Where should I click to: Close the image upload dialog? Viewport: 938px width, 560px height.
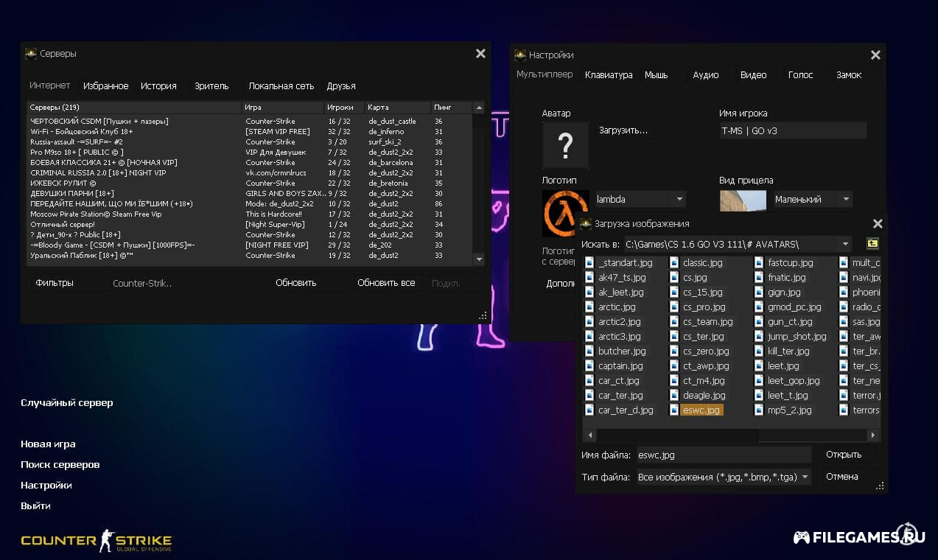[x=878, y=223]
